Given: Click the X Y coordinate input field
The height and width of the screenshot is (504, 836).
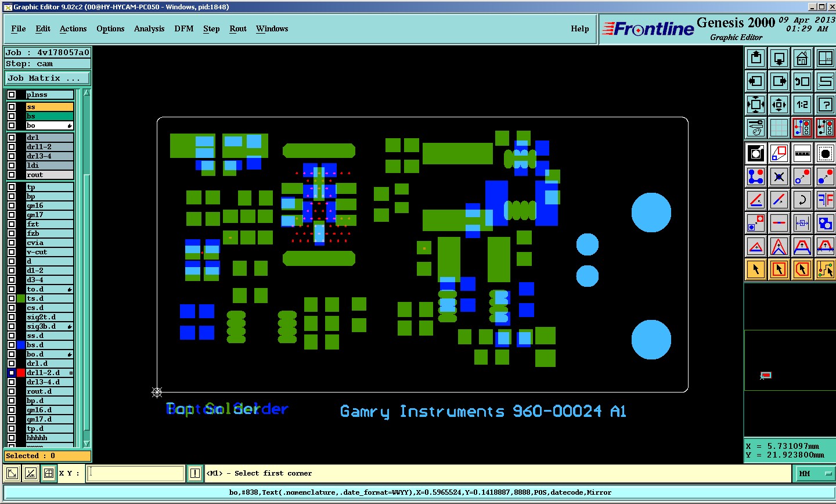Looking at the screenshot, I should [x=136, y=473].
